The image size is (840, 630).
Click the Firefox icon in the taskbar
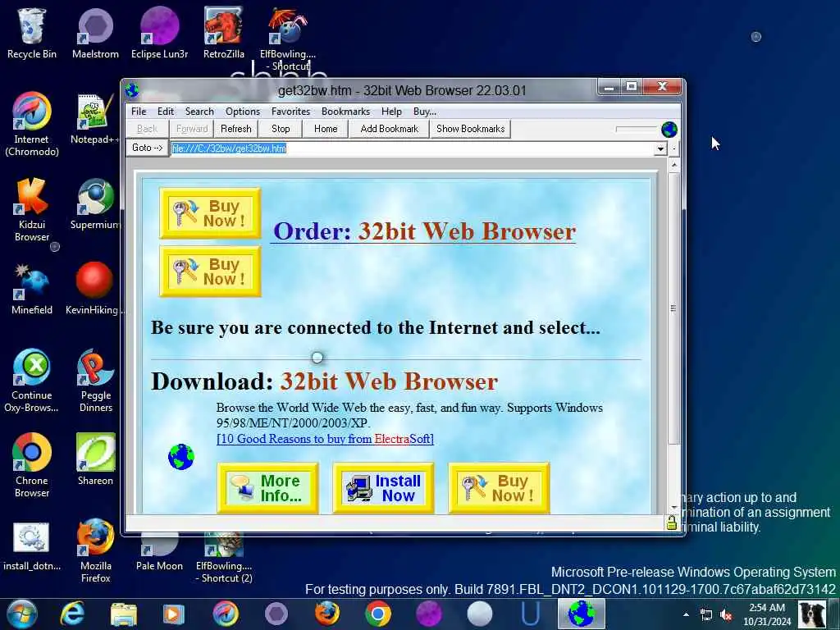[x=326, y=614]
